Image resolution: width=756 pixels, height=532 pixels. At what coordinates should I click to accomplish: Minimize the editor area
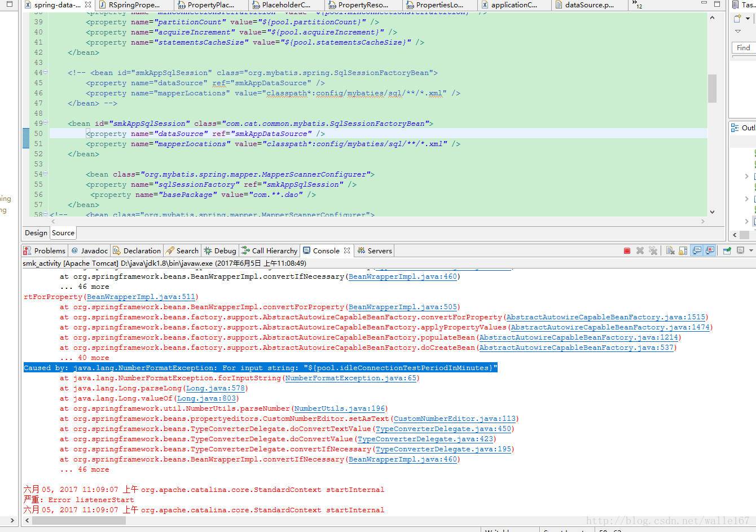[704, 3]
